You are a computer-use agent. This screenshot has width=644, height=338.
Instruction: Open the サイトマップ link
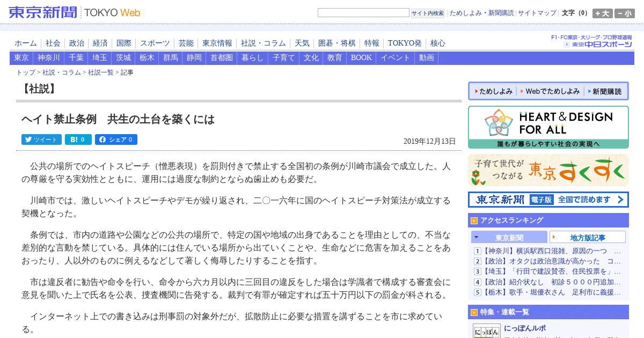click(537, 13)
